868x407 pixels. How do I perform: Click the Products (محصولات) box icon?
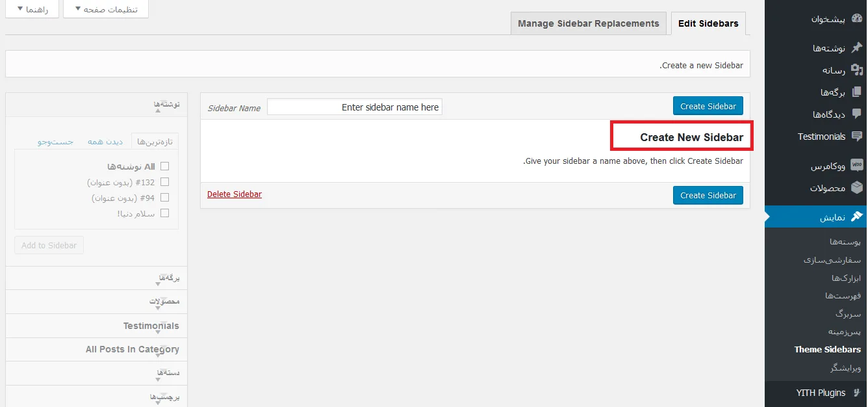pyautogui.click(x=856, y=188)
